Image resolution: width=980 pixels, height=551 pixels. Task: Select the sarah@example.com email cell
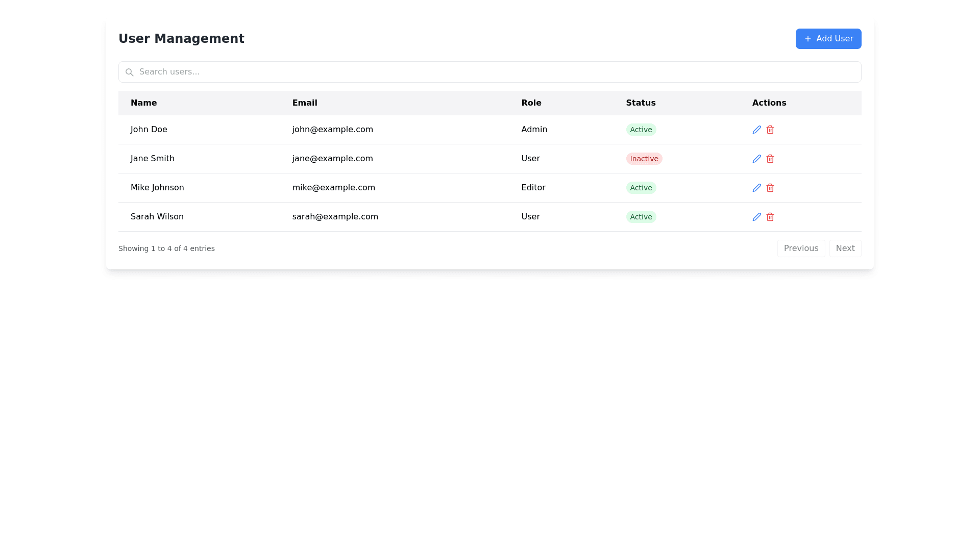coord(335,217)
